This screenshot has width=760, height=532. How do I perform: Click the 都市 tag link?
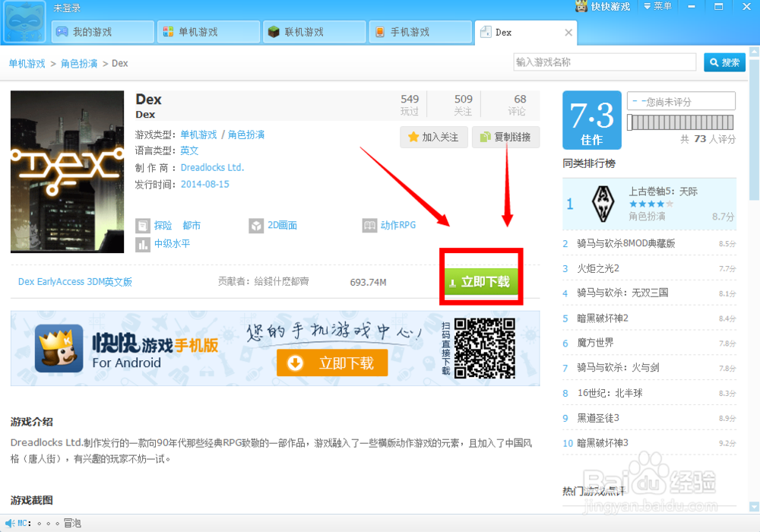coord(192,225)
